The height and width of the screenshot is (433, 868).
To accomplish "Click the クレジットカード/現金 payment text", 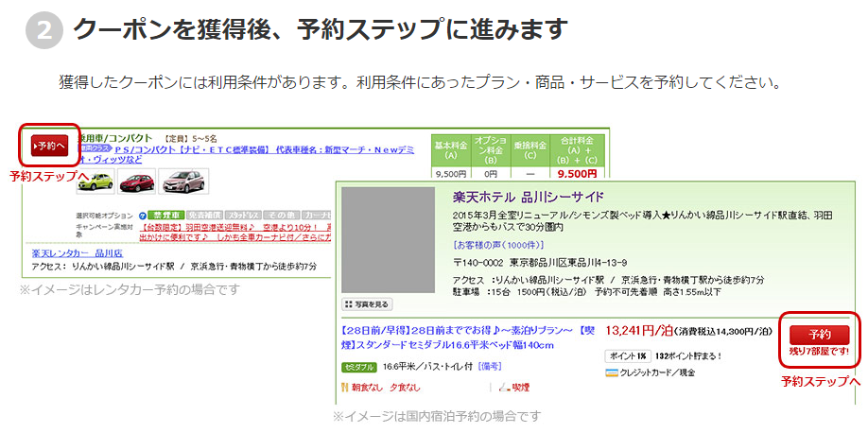I will coord(658,372).
